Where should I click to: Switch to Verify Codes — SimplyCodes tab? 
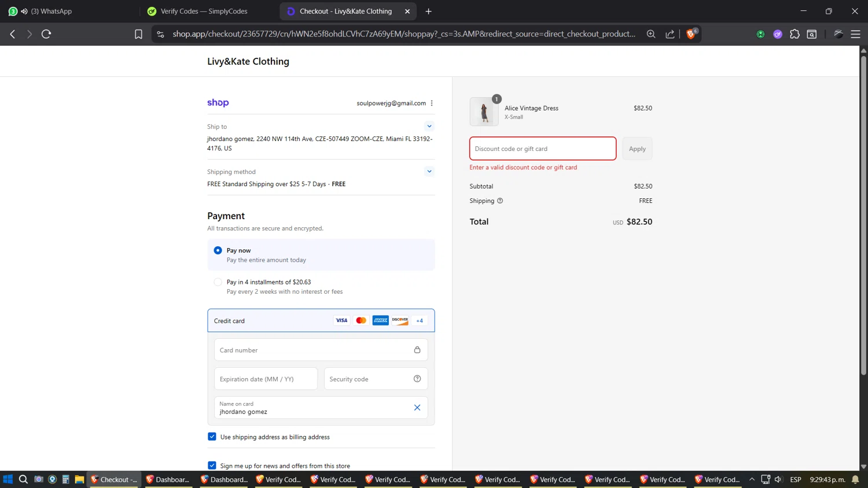208,11
